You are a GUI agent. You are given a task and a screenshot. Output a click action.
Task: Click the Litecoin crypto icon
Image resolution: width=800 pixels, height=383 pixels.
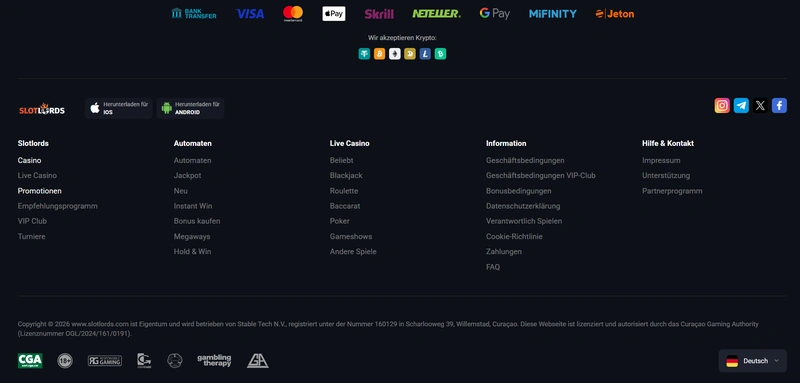tap(425, 54)
